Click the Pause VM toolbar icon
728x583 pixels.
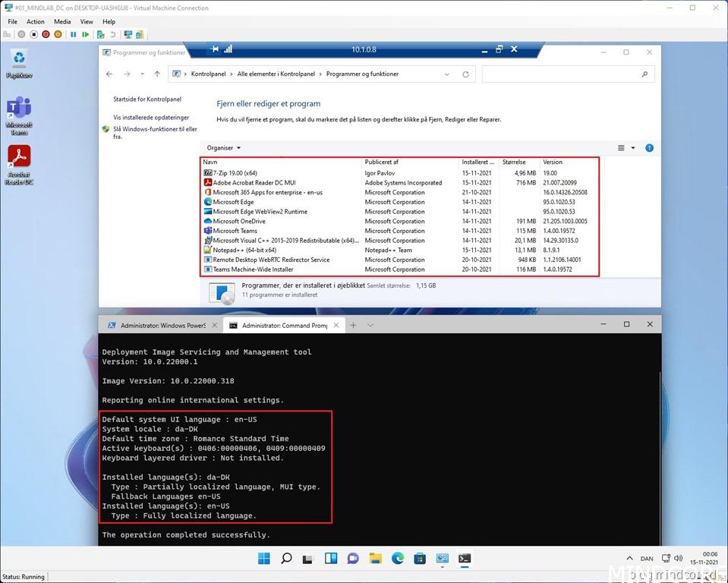(73, 34)
